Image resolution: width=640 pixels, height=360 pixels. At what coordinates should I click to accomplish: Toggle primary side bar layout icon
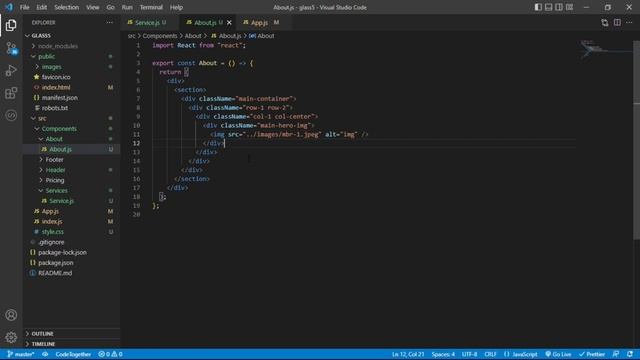click(x=538, y=7)
